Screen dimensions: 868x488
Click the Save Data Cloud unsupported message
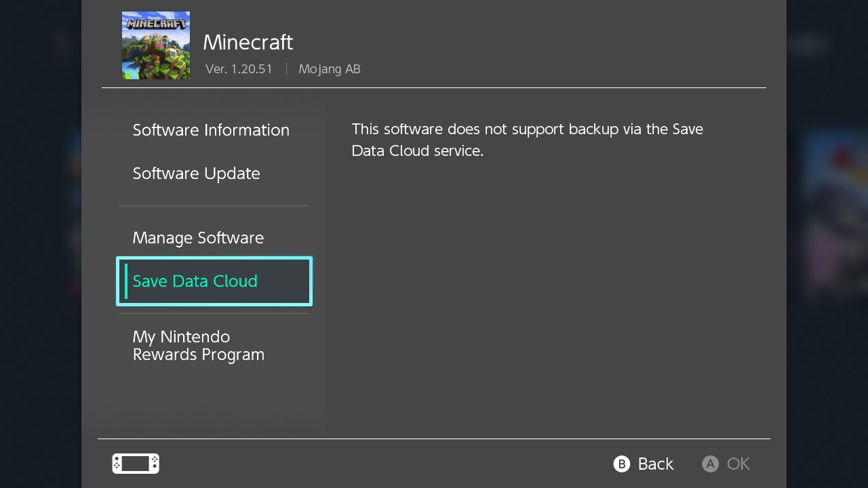tap(527, 140)
